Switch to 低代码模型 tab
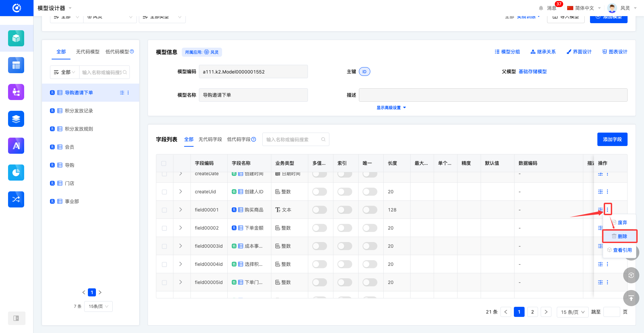This screenshot has height=333, width=644. click(117, 52)
